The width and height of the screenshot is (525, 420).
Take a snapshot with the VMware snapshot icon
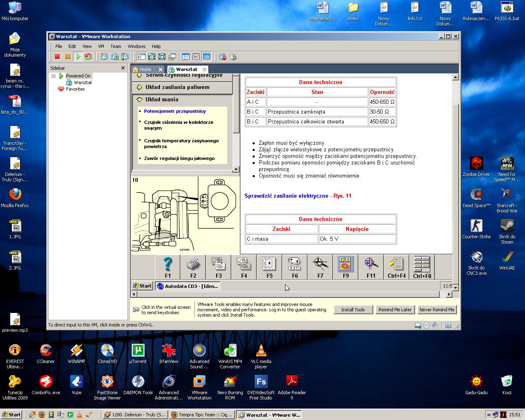click(x=104, y=57)
